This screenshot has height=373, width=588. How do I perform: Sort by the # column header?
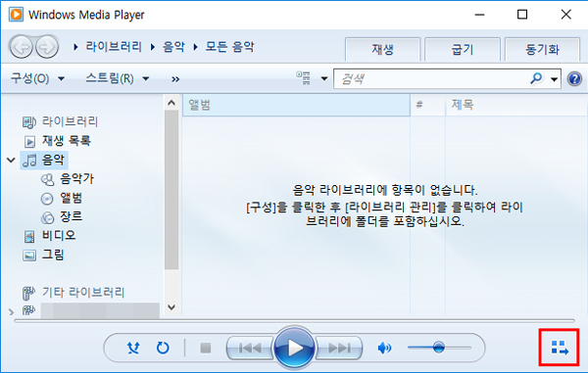tap(427, 105)
